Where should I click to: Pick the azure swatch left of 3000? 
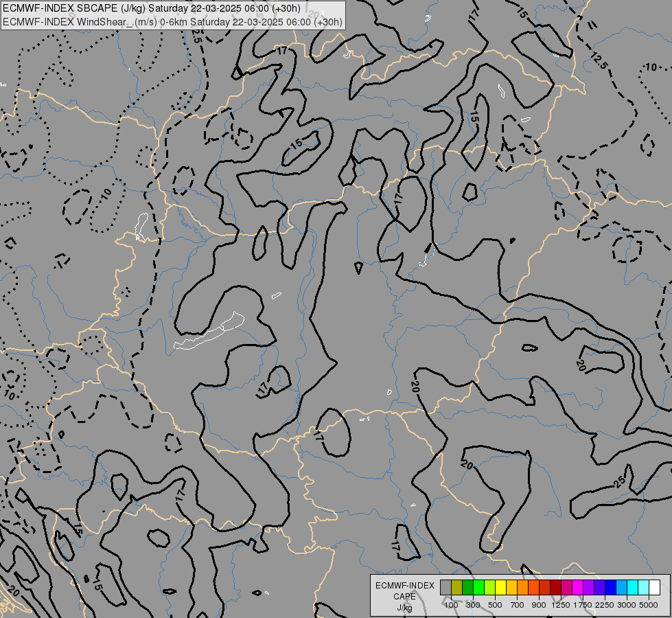click(621, 588)
